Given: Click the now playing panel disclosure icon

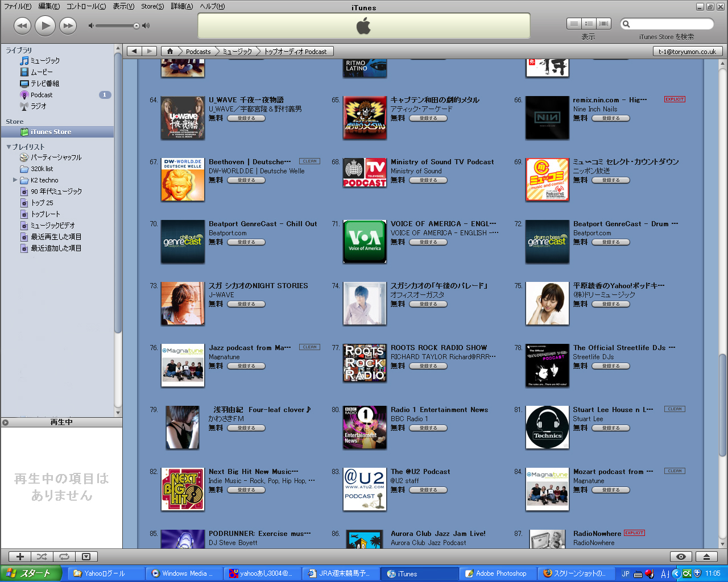Looking at the screenshot, I should pos(5,422).
